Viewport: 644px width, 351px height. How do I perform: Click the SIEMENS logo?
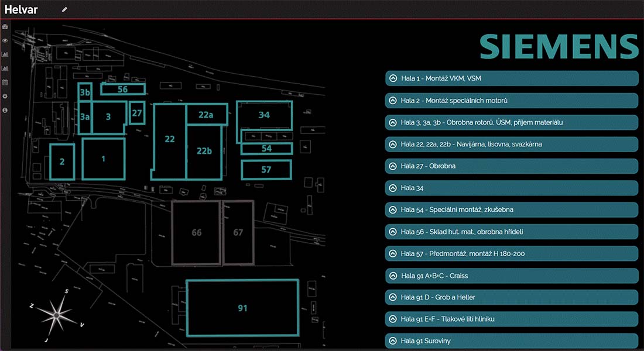coord(559,46)
